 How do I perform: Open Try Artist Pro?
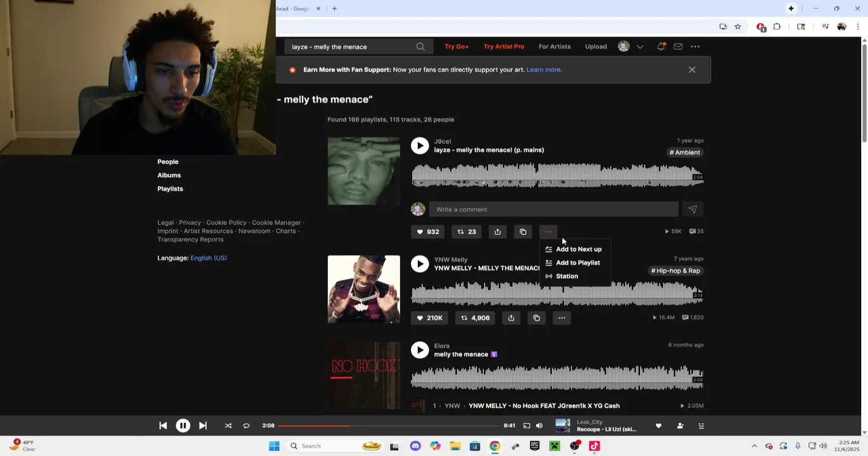[504, 46]
